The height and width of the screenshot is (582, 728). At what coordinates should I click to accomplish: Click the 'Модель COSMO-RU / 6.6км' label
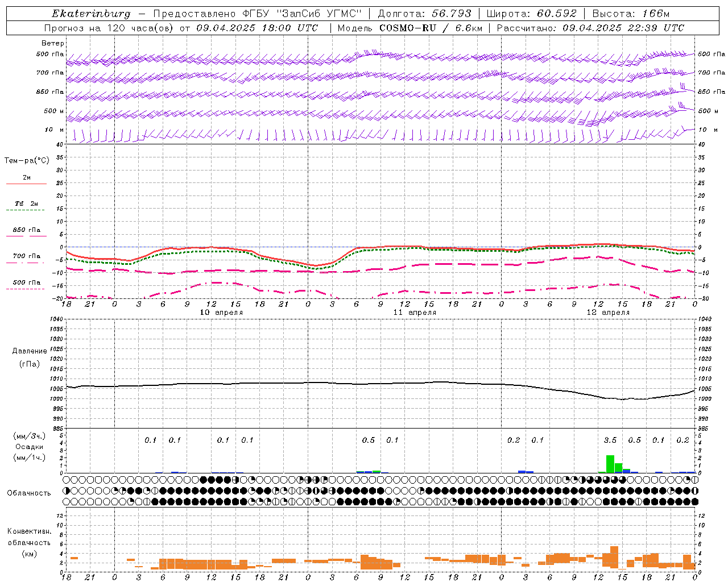(x=409, y=28)
